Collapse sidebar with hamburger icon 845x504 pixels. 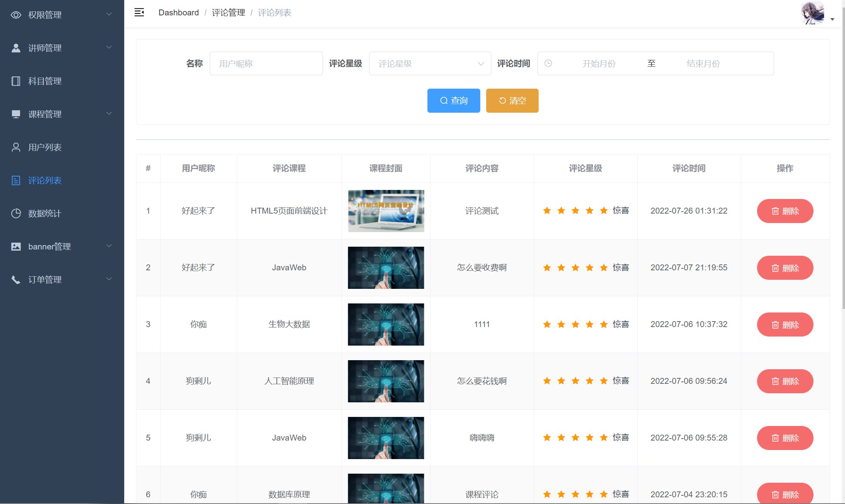tap(139, 13)
